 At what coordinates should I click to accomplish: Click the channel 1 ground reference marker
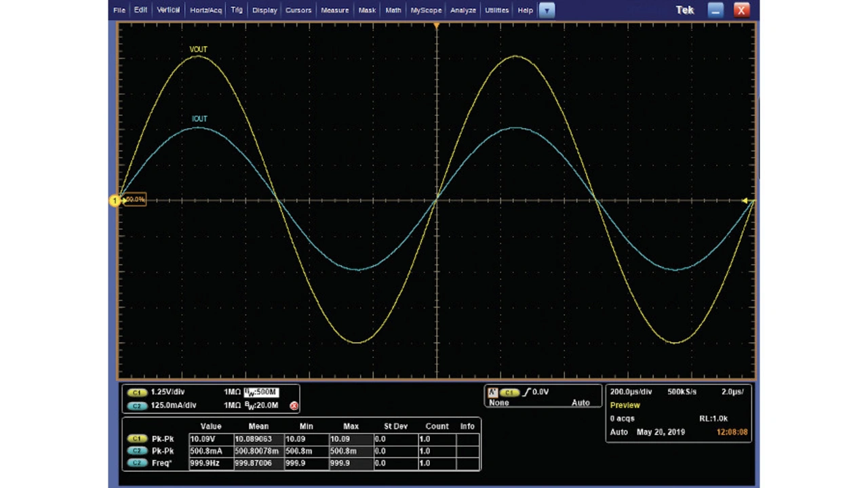click(x=114, y=200)
